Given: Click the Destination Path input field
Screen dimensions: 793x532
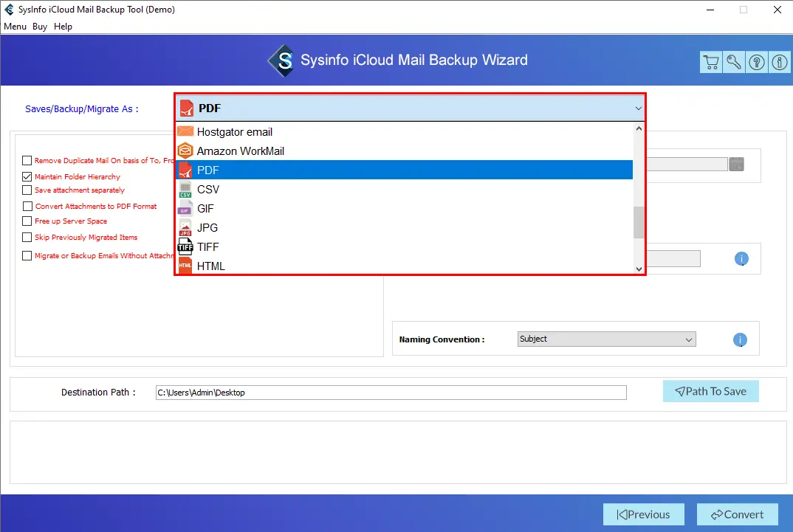Looking at the screenshot, I should [x=391, y=393].
